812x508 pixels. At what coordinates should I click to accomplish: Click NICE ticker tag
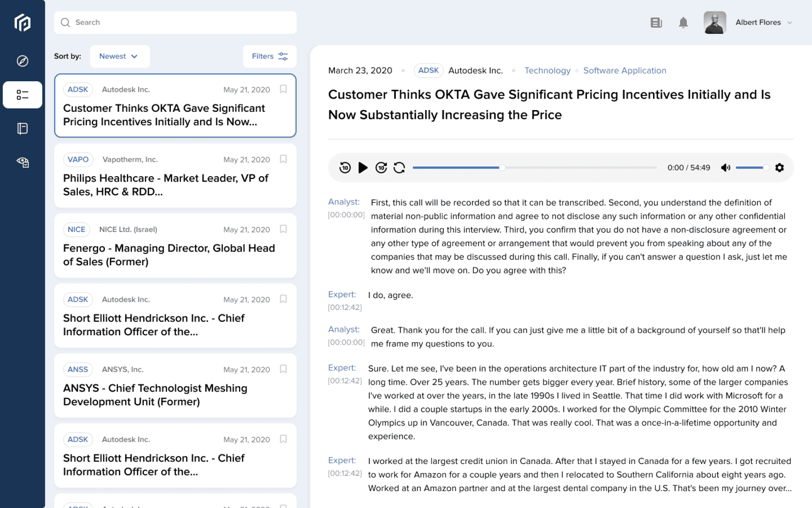point(77,229)
